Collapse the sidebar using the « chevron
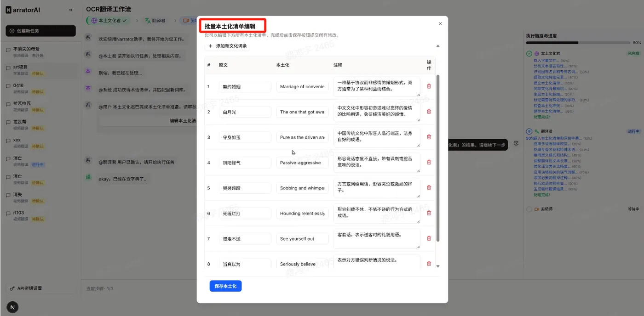The height and width of the screenshot is (316, 644). (71, 9)
